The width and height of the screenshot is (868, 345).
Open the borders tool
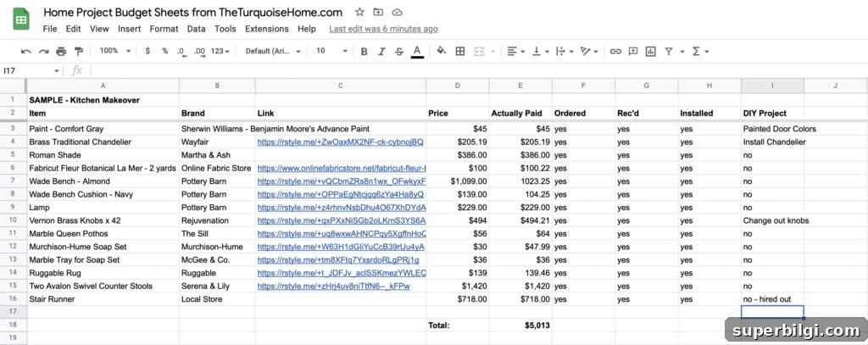460,52
